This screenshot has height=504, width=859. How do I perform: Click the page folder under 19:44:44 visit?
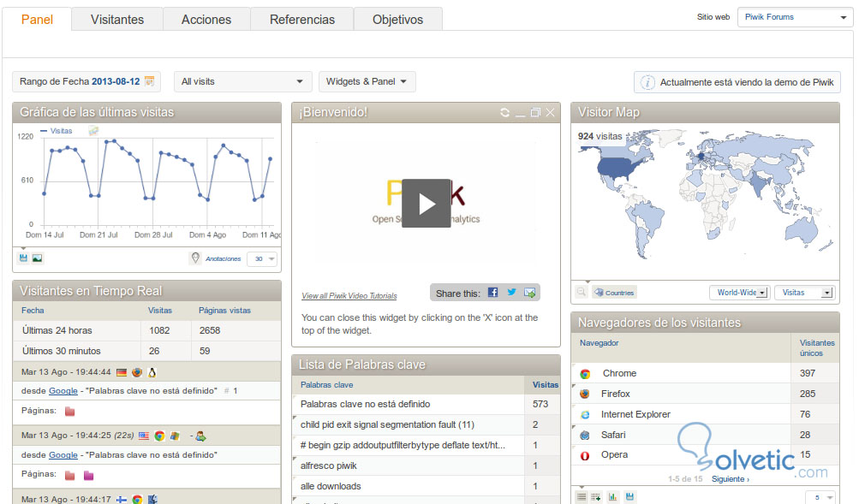(69, 412)
